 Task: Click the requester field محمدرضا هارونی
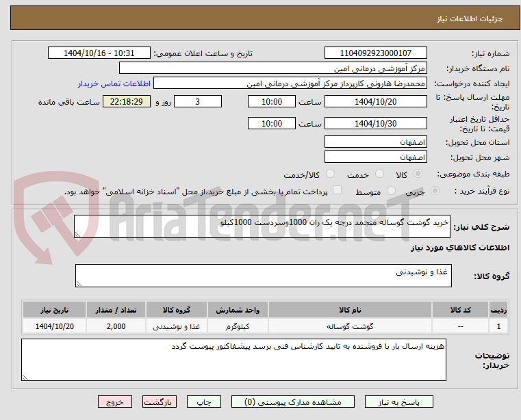(290, 83)
